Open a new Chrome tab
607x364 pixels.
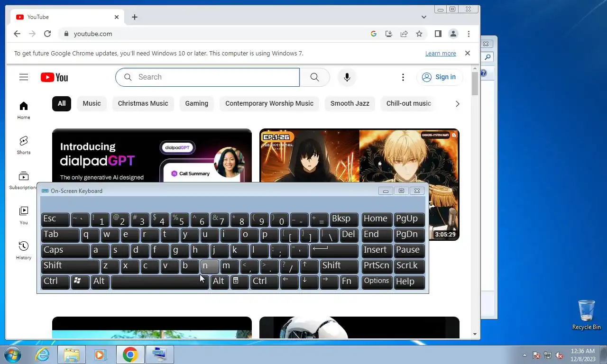pyautogui.click(x=135, y=17)
